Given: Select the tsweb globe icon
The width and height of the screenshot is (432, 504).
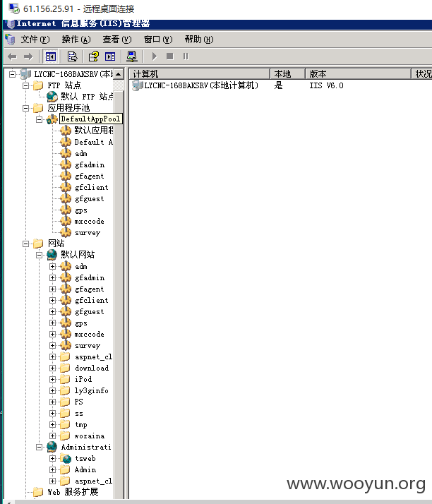Looking at the screenshot, I should point(66,458).
